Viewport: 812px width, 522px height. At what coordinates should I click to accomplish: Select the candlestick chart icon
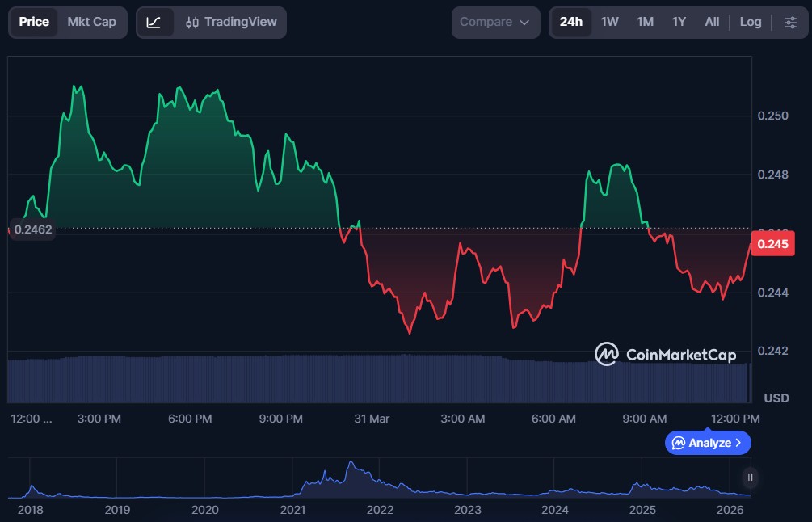(191, 22)
